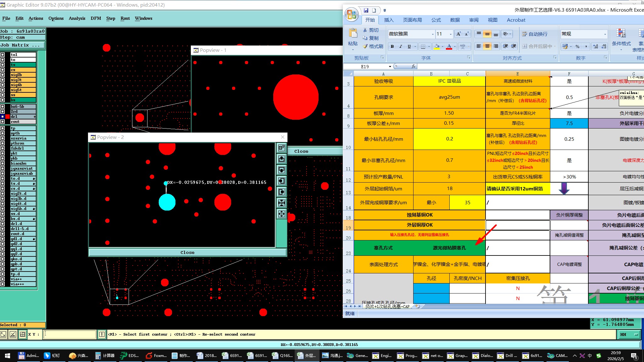Click Excel format painter icon
Viewport: 644px width, 362px height.
pos(365,46)
